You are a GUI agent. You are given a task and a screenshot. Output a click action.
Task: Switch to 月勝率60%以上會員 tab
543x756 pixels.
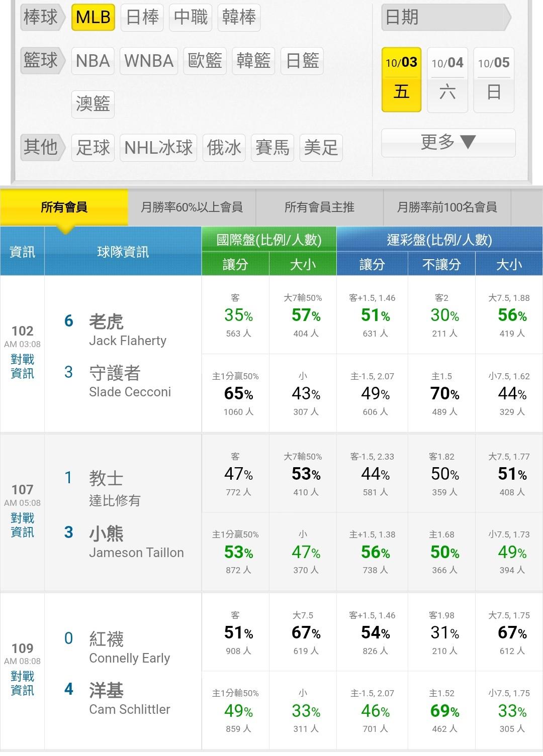[192, 207]
